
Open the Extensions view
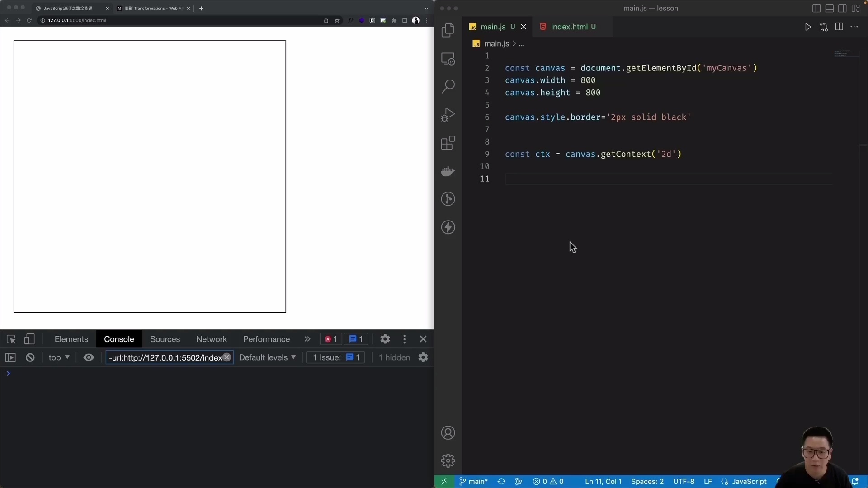click(448, 142)
